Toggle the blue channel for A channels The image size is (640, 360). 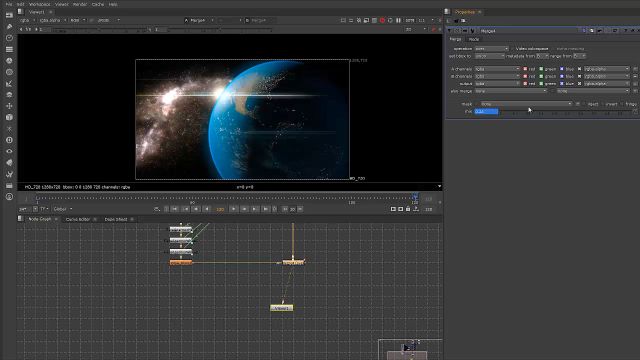(x=562, y=69)
